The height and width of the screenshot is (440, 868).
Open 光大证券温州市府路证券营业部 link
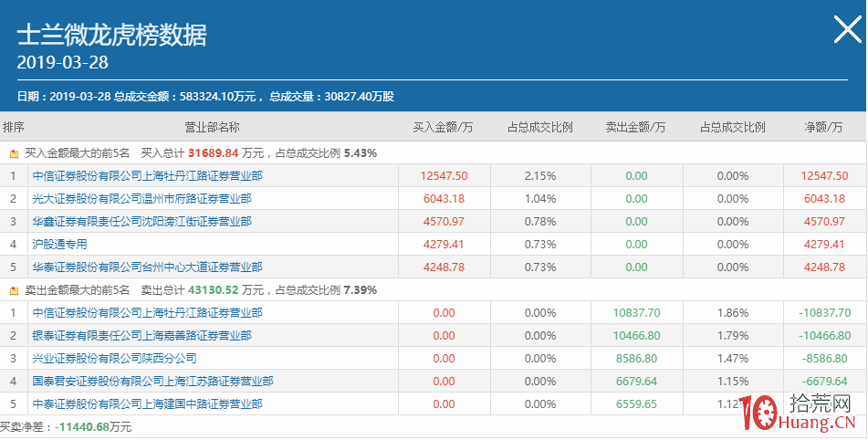click(x=141, y=199)
